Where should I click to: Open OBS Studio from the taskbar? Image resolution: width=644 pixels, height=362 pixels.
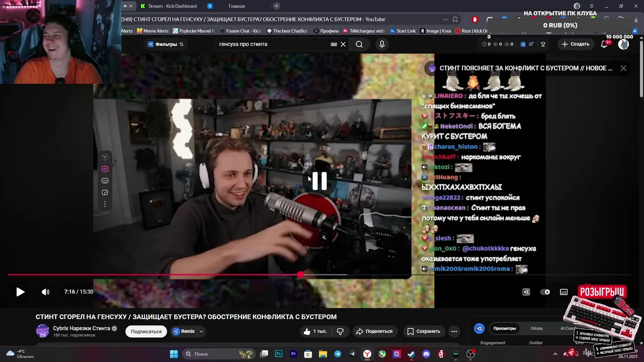[470, 354]
